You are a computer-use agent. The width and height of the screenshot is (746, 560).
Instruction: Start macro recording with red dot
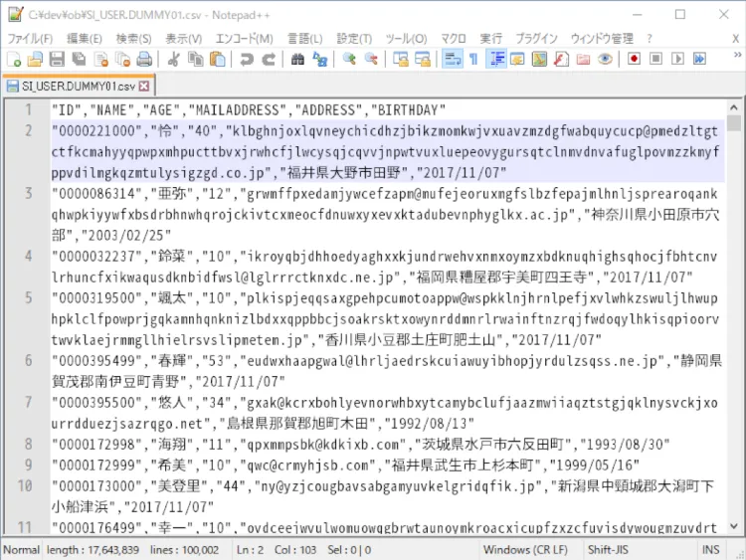(634, 59)
